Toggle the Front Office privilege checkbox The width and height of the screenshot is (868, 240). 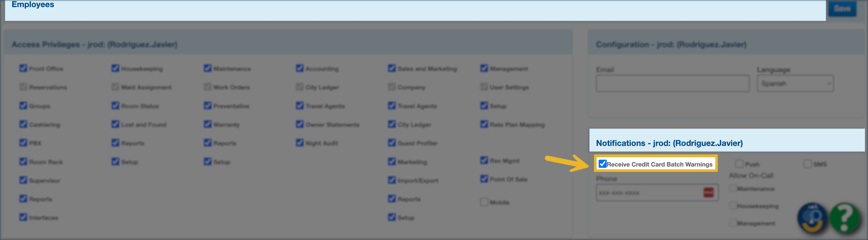[x=23, y=69]
